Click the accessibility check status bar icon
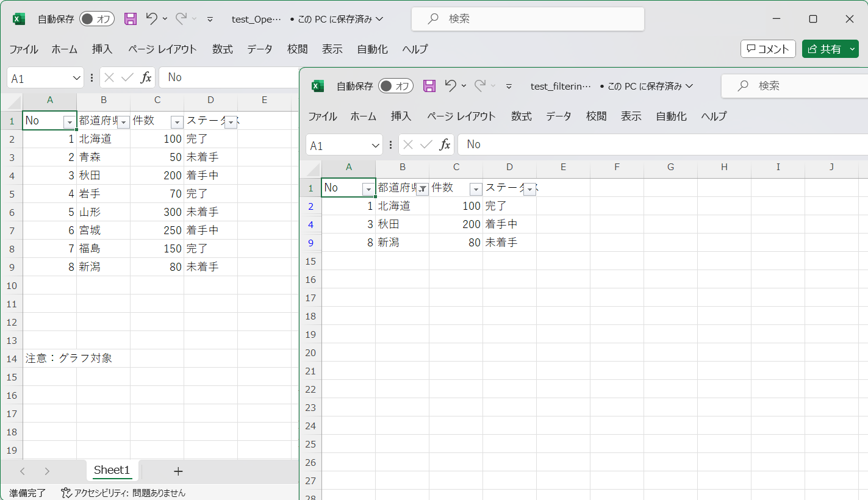 [66, 493]
